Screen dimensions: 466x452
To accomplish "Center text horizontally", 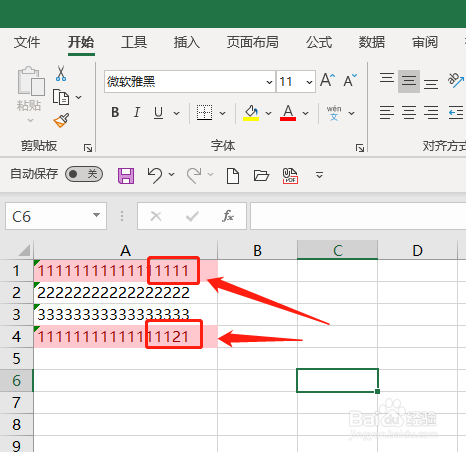I will click(x=409, y=112).
